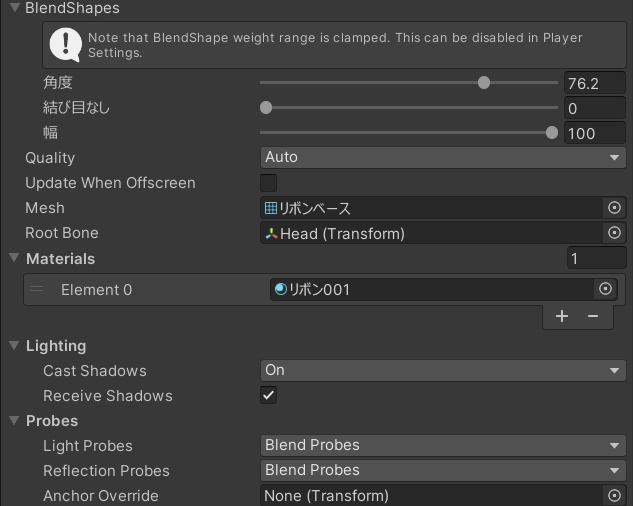This screenshot has height=506, width=633.
Task: Click the 幅 value field showing 100
Action: [594, 133]
